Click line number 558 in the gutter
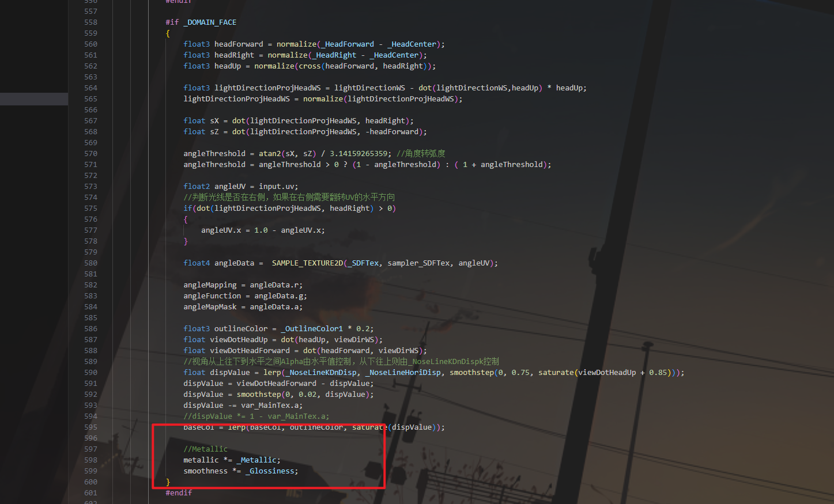The height and width of the screenshot is (504, 834). 90,22
